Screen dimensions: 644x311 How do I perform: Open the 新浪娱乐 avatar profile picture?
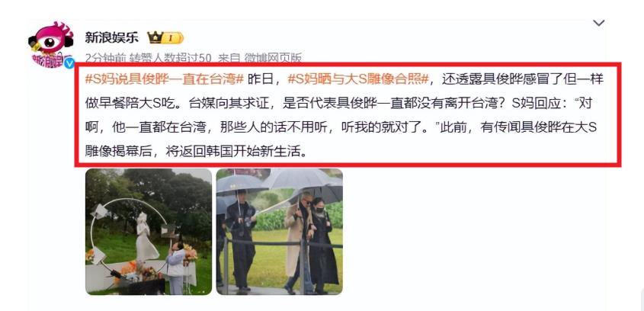51,44
